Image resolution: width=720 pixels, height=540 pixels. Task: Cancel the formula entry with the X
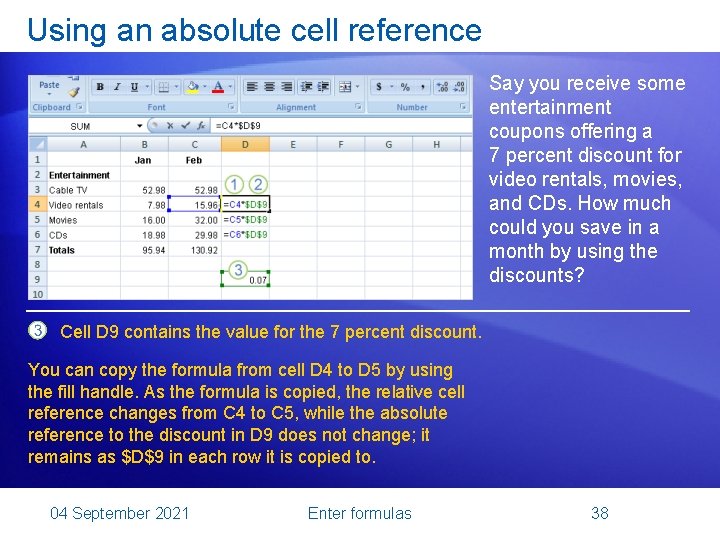pyautogui.click(x=170, y=125)
